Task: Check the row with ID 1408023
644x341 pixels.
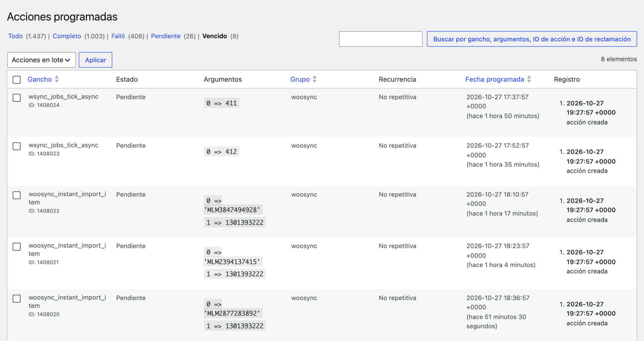Action: click(17, 146)
